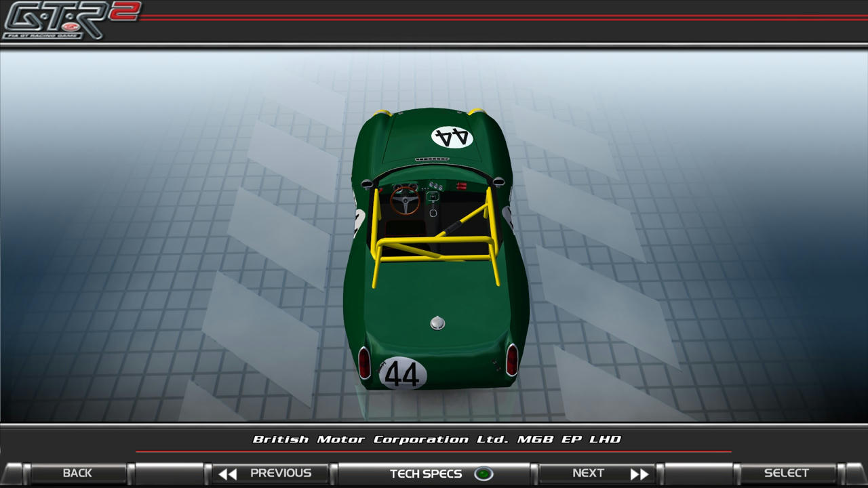Click the double-right arrow icon beside NEXT
The height and width of the screenshot is (488, 868).
pyautogui.click(x=639, y=474)
